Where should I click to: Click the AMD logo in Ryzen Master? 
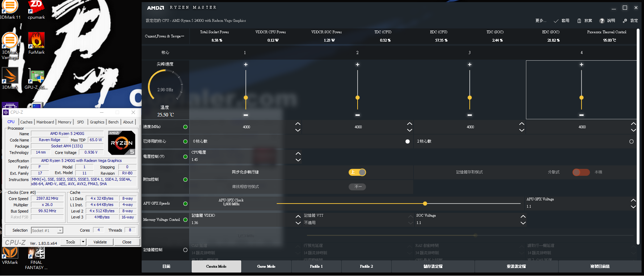point(155,8)
